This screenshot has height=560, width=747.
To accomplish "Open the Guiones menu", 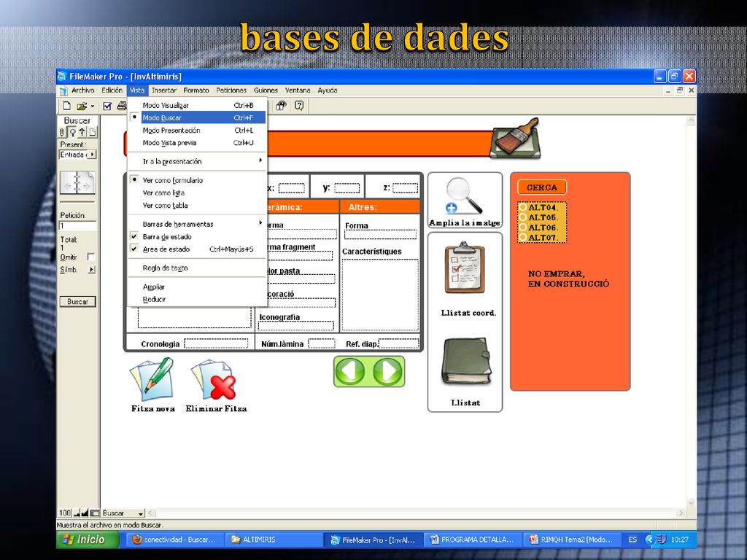I will [x=266, y=90].
